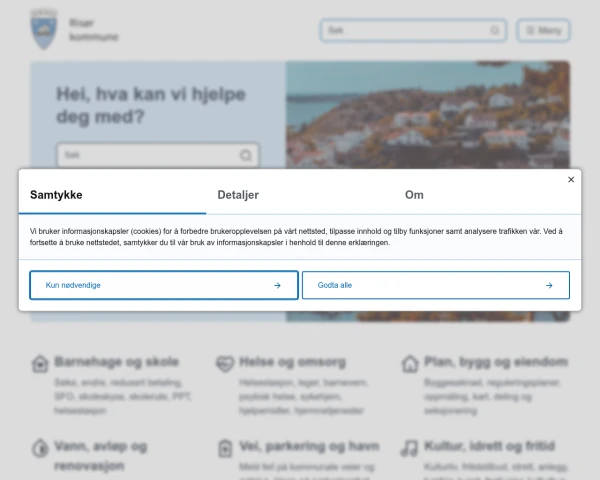Viewport: 600px width, 480px height.
Task: Click the Risør kommune coat of arms logo
Action: (44, 29)
